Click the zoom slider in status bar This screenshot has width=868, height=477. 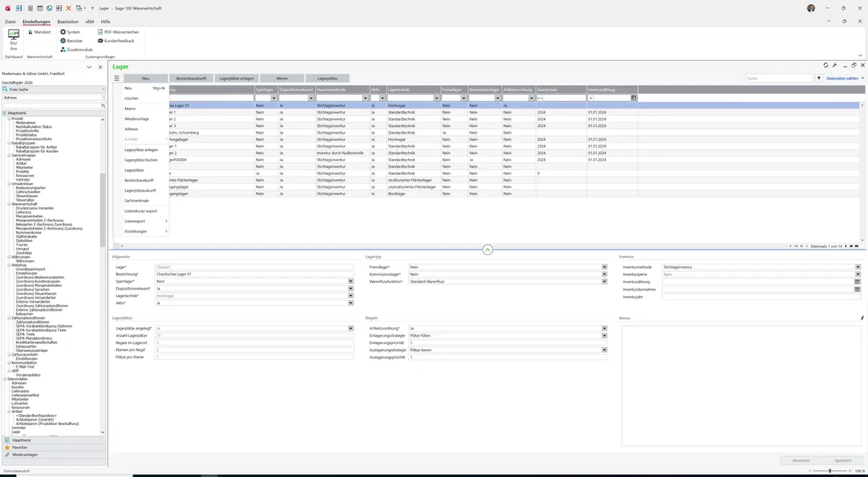[829, 471]
